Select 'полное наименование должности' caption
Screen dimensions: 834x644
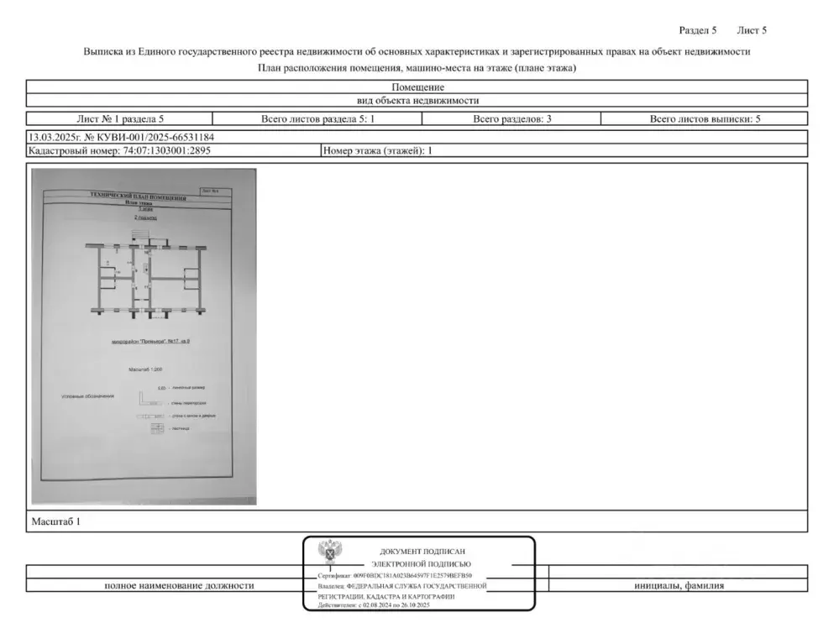(179, 585)
